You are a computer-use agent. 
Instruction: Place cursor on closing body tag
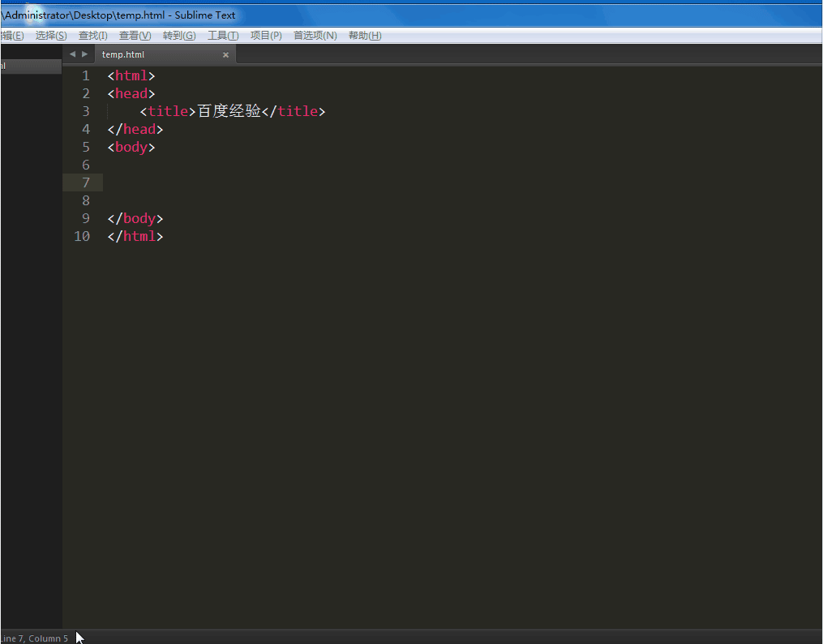[x=135, y=218]
